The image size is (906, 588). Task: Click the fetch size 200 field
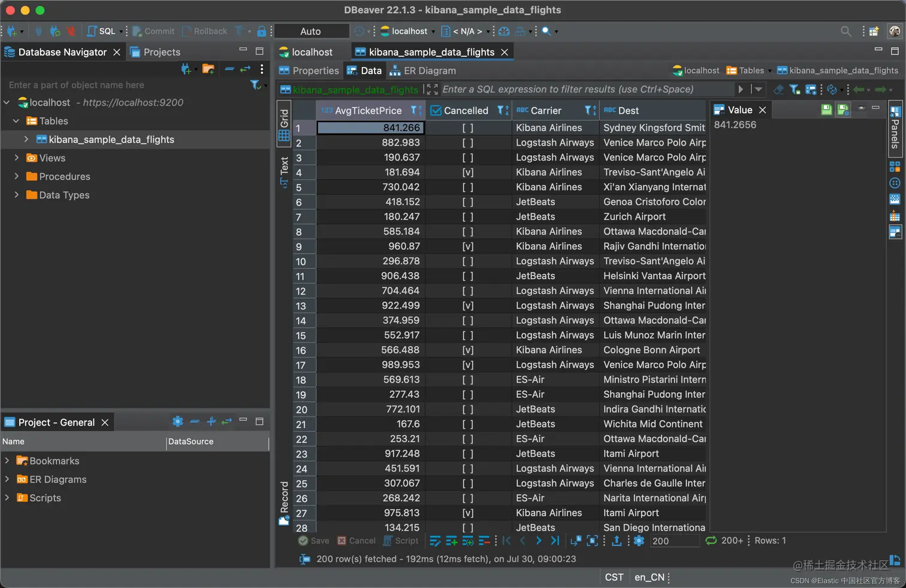(675, 541)
